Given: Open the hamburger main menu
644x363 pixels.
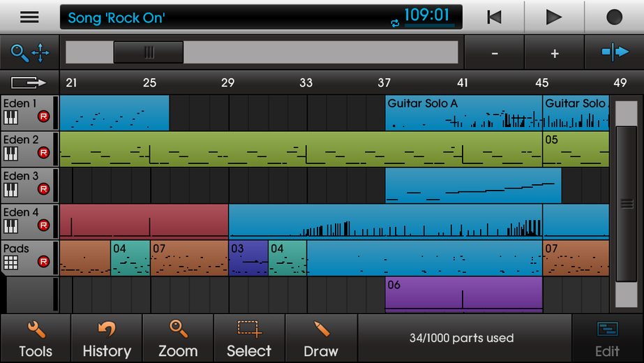Looking at the screenshot, I should coord(29,17).
